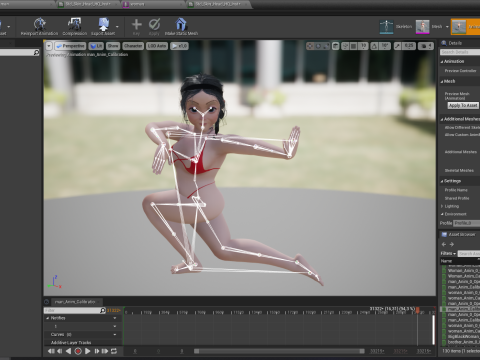Add a Key with the plus icon
Image resolution: width=480 pixels, height=360 pixels.
pos(136,24)
